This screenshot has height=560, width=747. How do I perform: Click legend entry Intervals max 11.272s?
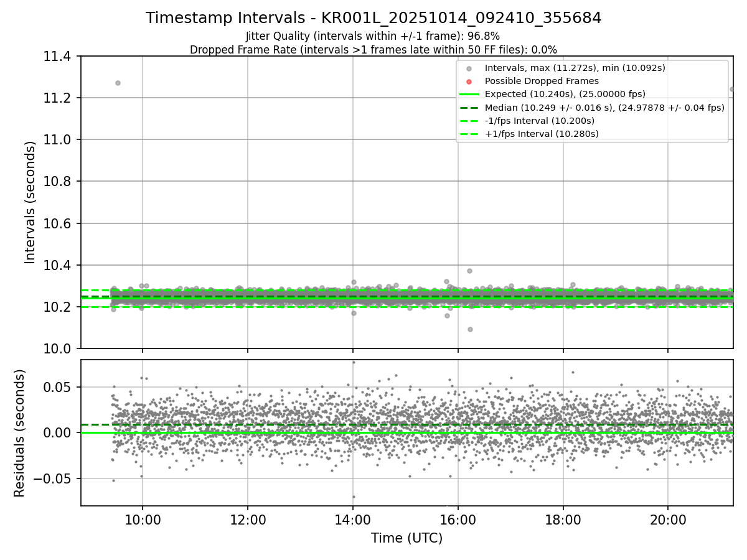point(575,68)
